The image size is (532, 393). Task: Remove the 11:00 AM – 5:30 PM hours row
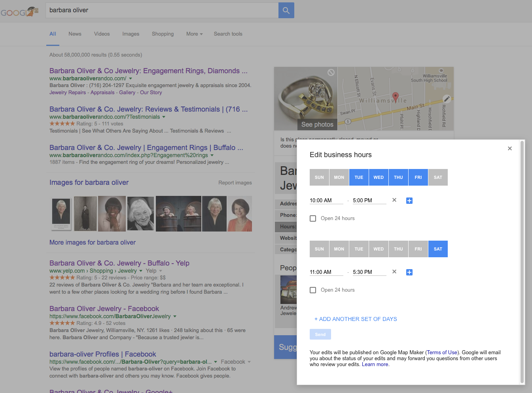[394, 272]
